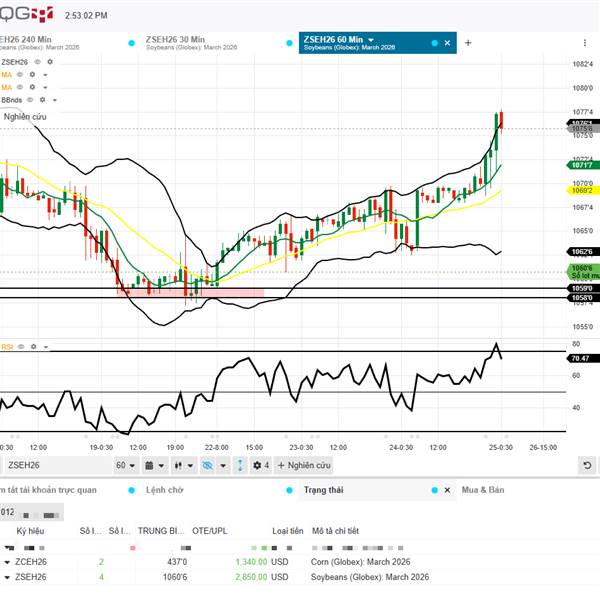600x600 pixels.
Task: Expand the BBnds indicator dropdown arrow
Action: pos(55,100)
